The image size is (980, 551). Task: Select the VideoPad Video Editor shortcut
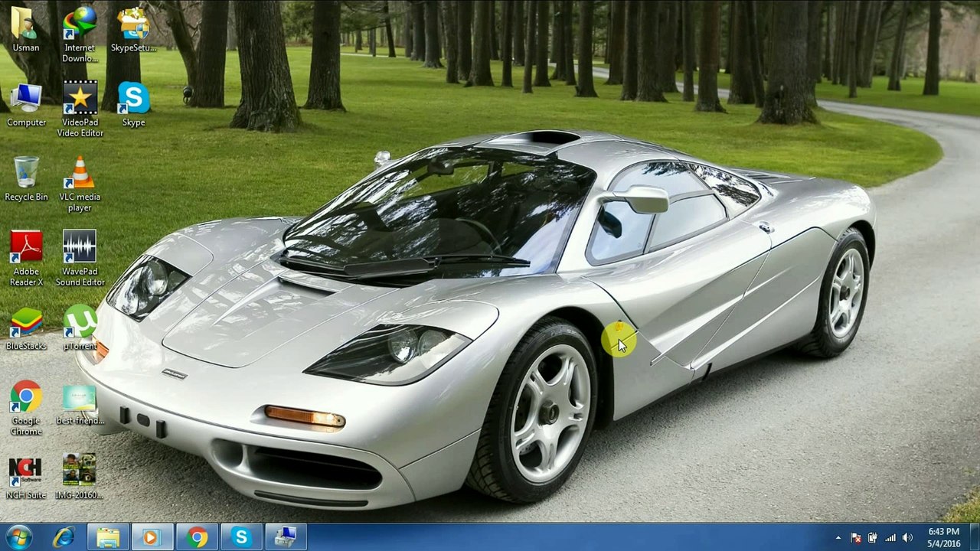(80, 99)
